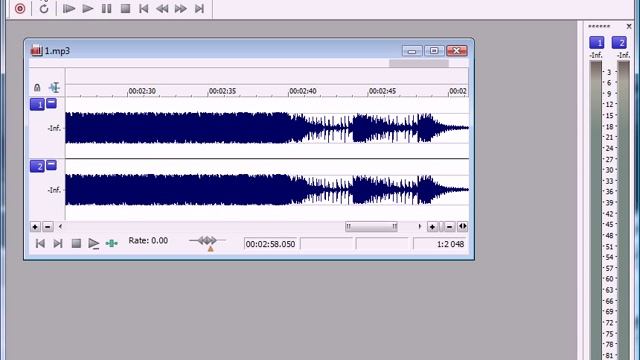
Task: Click channel 2 meter button in meters panel
Action: (x=619, y=42)
